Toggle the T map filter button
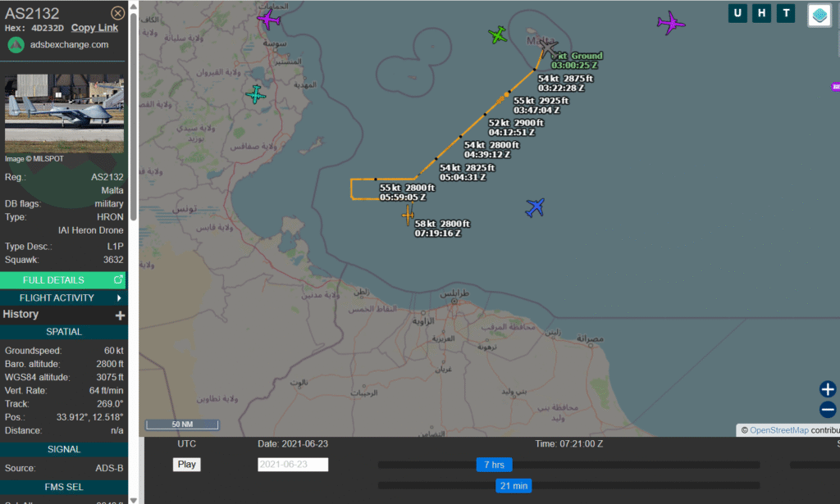 click(x=786, y=13)
